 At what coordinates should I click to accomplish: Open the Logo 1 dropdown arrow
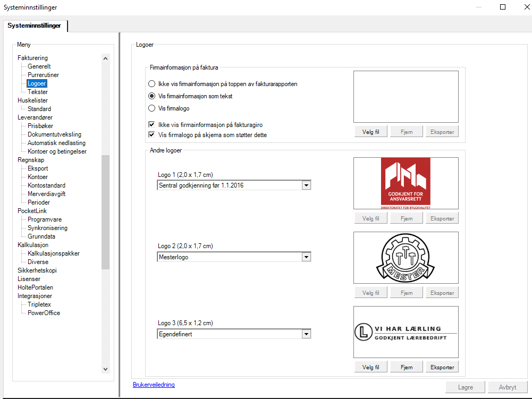pos(306,185)
